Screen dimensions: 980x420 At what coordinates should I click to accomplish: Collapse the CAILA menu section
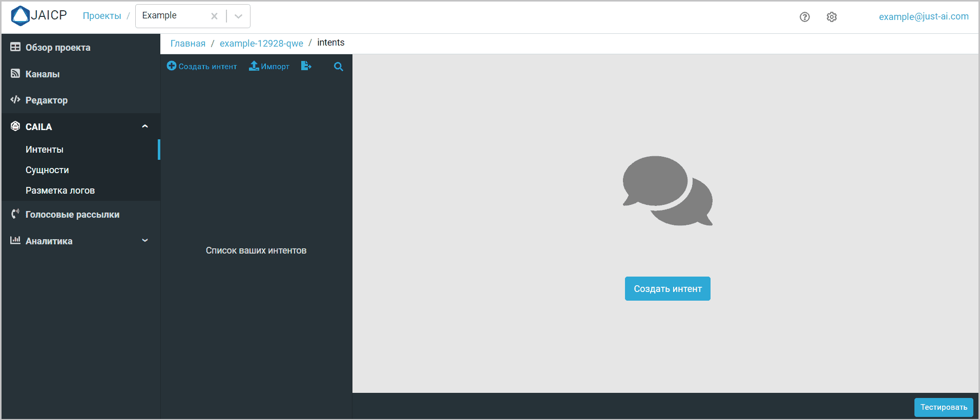click(x=145, y=127)
